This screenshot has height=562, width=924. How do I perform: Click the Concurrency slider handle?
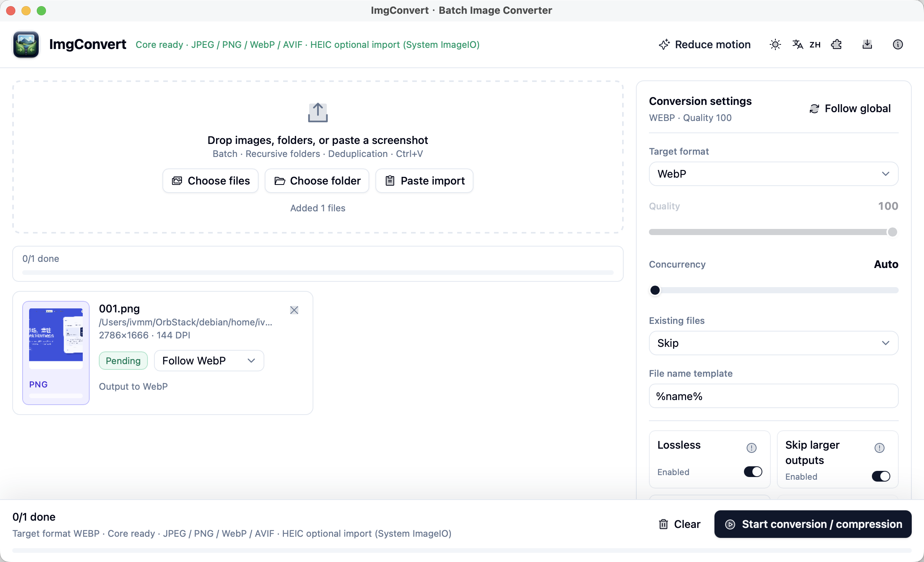[x=655, y=290]
